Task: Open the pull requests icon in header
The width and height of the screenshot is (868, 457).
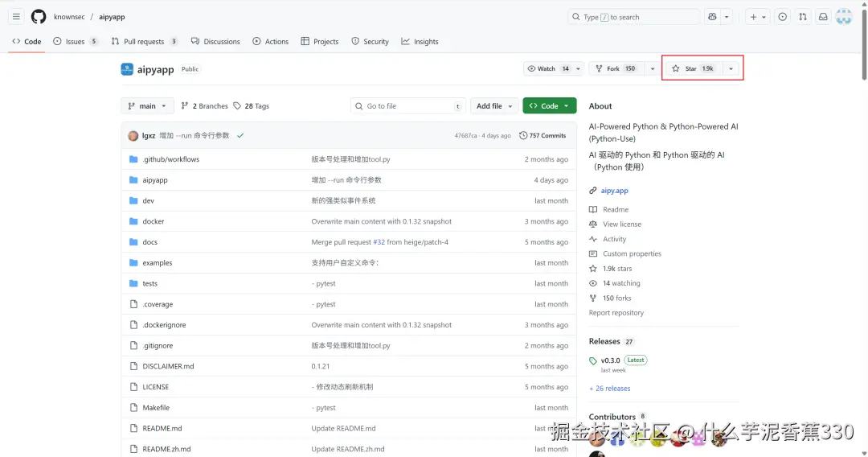Action: tap(803, 17)
